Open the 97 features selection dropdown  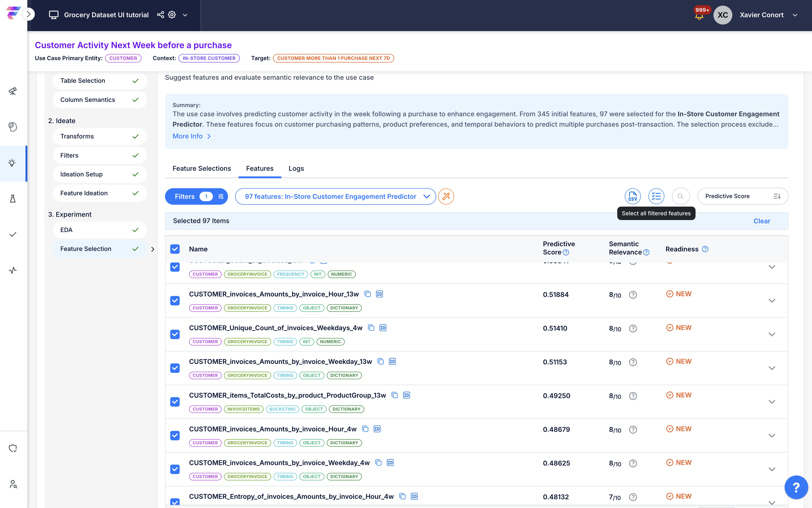click(336, 196)
